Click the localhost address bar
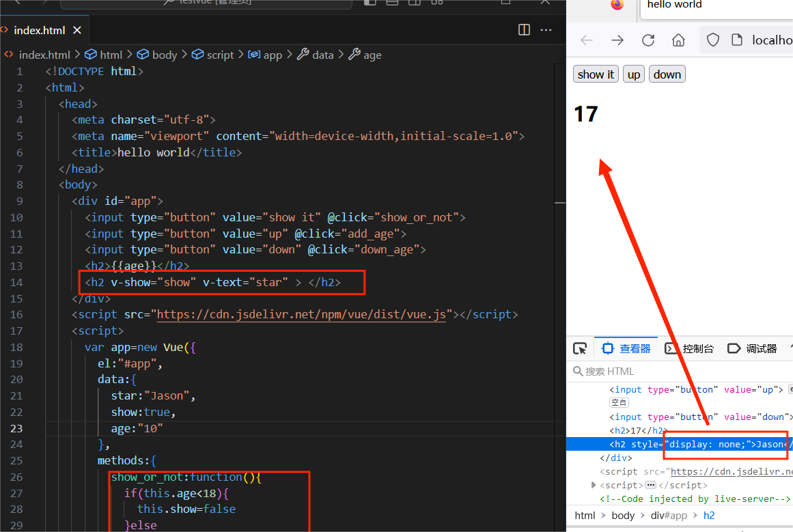Image resolution: width=793 pixels, height=532 pixels. point(770,40)
